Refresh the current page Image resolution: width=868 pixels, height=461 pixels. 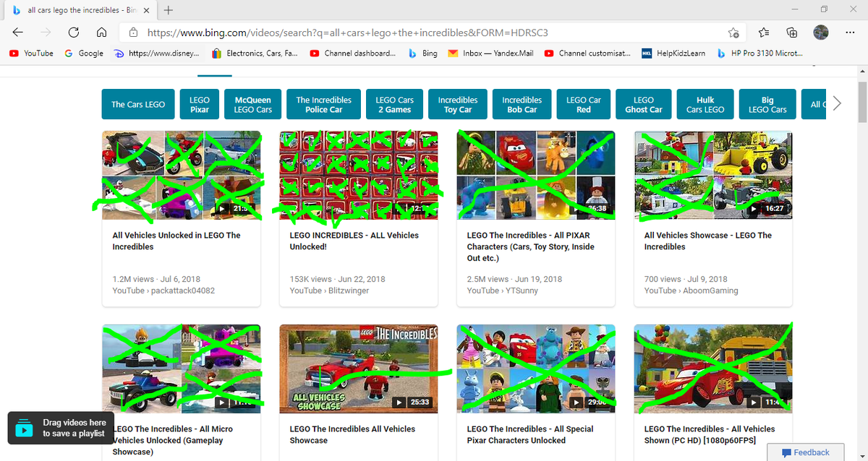pos(73,33)
